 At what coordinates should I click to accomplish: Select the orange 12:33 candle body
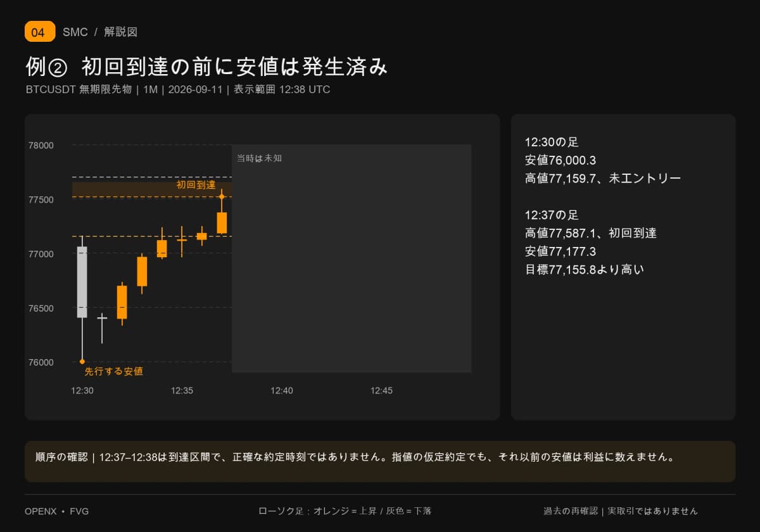click(142, 271)
